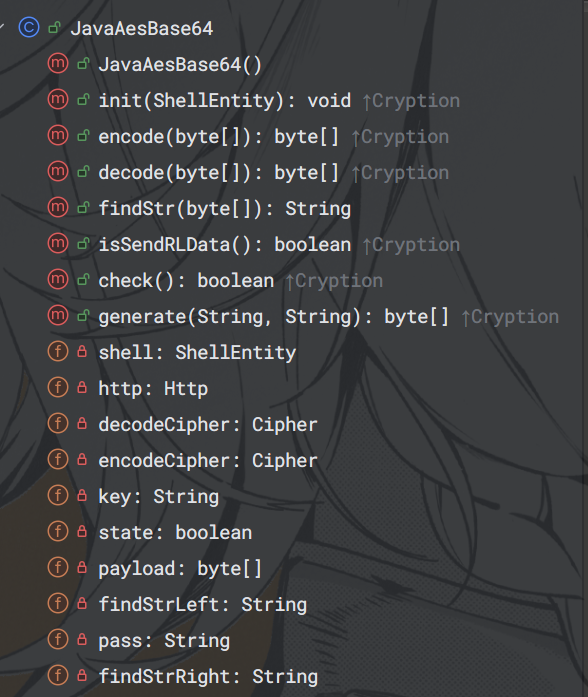This screenshot has width=588, height=697.
Task: Click Cryption override link after generate method
Action: [x=510, y=316]
